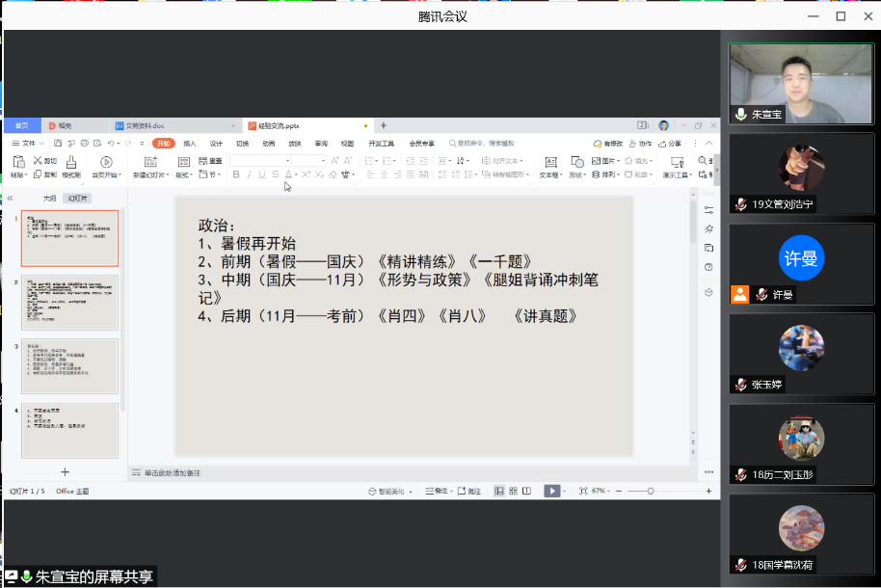Start slideshow from current slide (当页开始)
Image resolution: width=881 pixels, height=588 pixels.
tap(106, 162)
